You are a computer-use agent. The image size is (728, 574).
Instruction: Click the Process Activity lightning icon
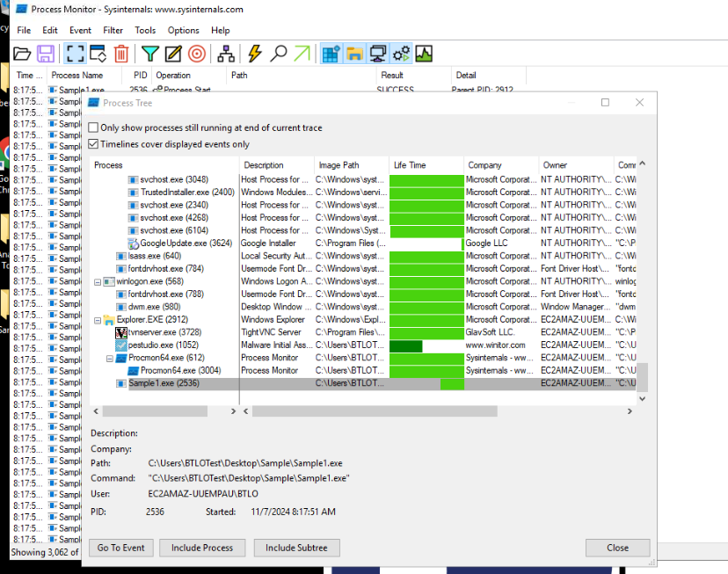(x=254, y=54)
